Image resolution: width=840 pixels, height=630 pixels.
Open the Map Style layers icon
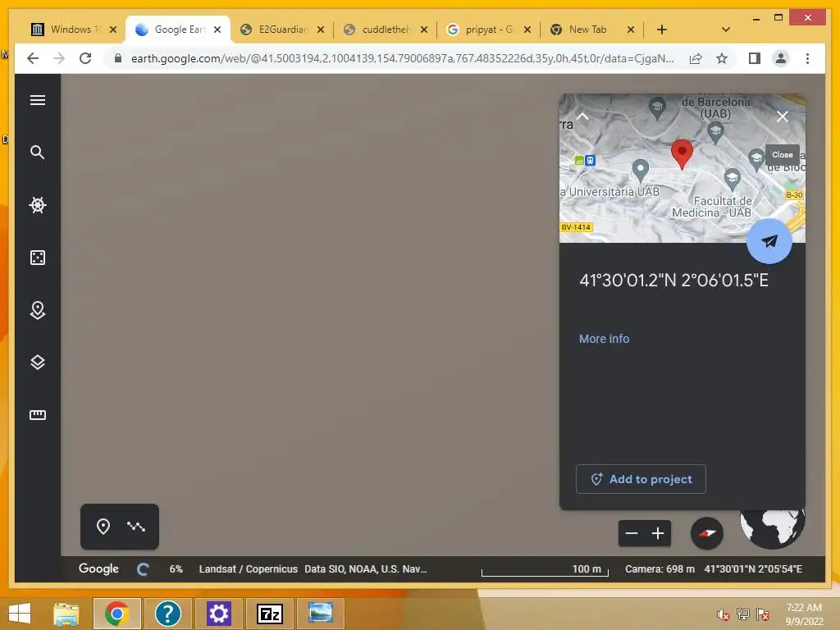[x=38, y=362]
